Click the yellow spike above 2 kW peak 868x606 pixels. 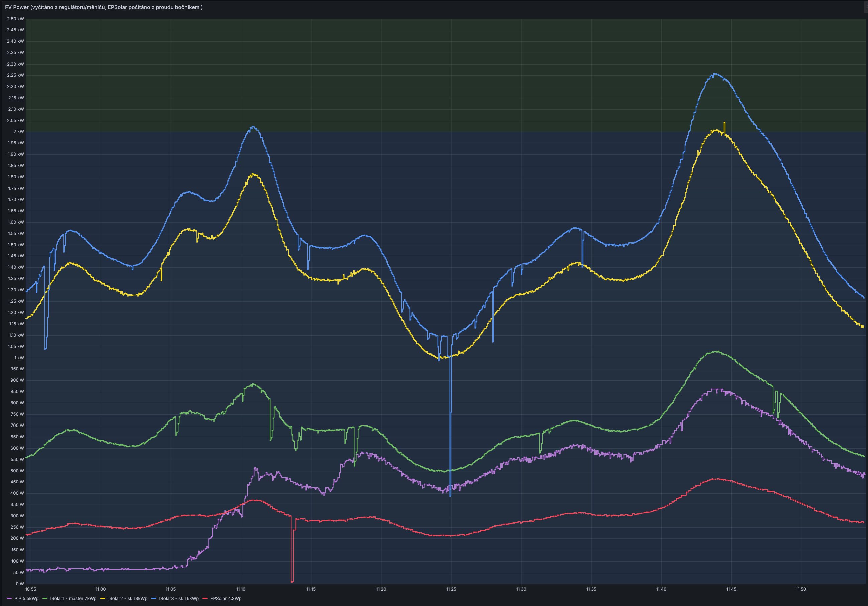click(x=724, y=123)
